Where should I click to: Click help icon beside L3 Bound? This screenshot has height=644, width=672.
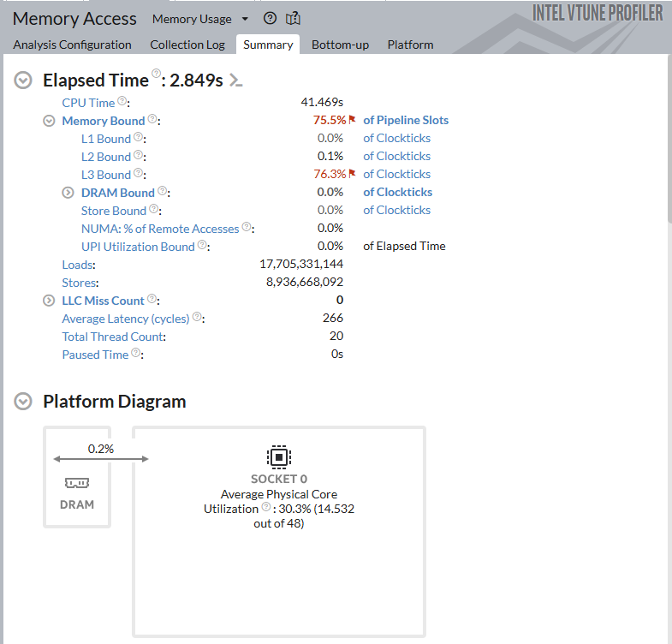pyautogui.click(x=138, y=173)
